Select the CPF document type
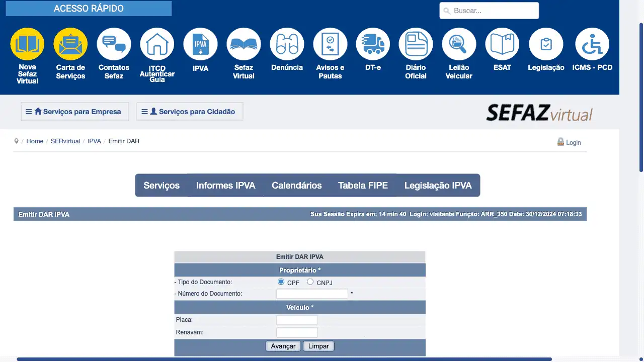 tap(281, 282)
